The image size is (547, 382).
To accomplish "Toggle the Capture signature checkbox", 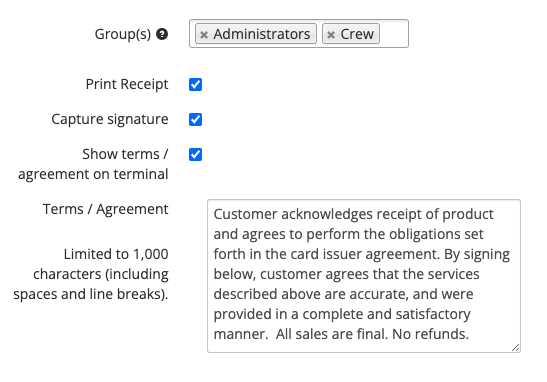I will coord(195,119).
